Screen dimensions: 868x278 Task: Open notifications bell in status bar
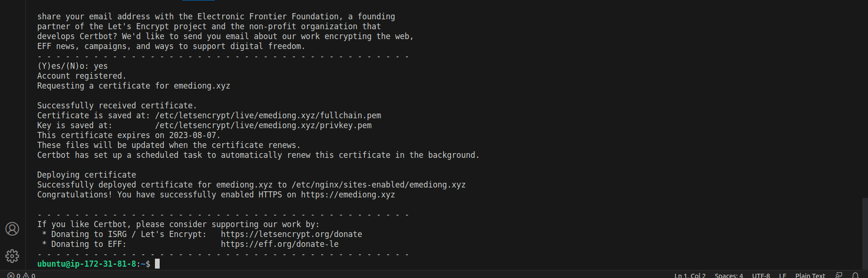[855, 276]
